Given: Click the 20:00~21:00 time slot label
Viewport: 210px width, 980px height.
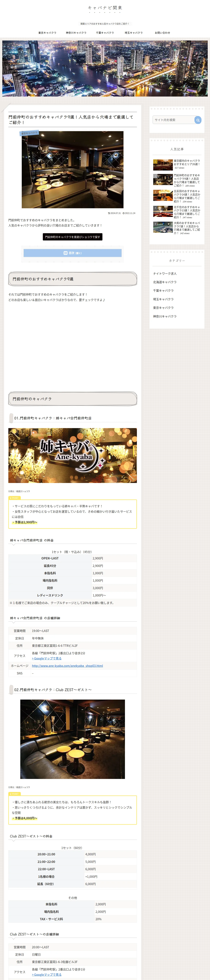Looking at the screenshot, I should [46, 854].
